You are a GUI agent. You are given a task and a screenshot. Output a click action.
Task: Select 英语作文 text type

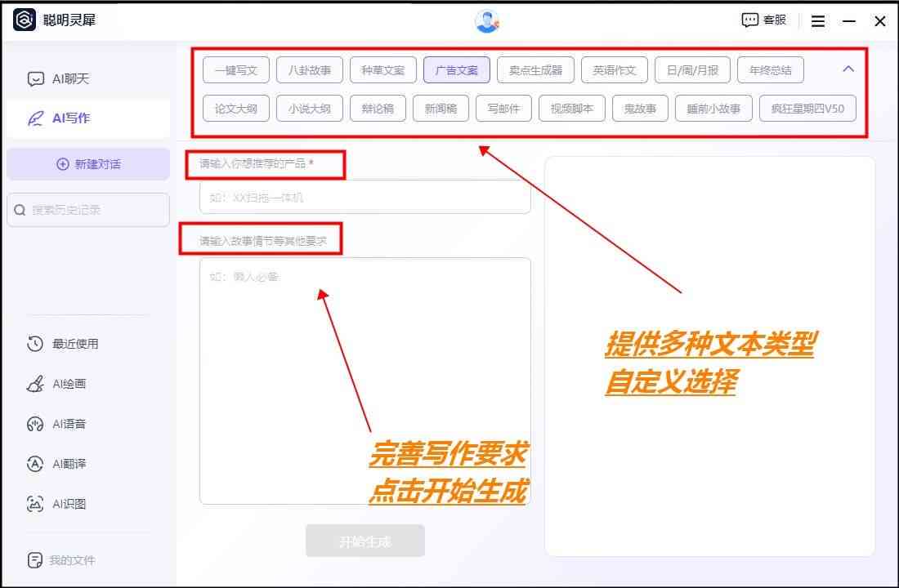(x=614, y=70)
